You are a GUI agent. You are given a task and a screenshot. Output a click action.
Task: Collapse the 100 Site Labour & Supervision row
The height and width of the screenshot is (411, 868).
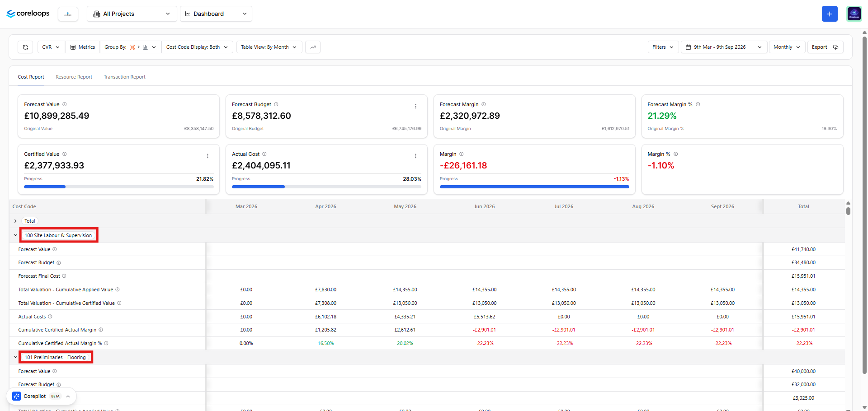(15, 235)
